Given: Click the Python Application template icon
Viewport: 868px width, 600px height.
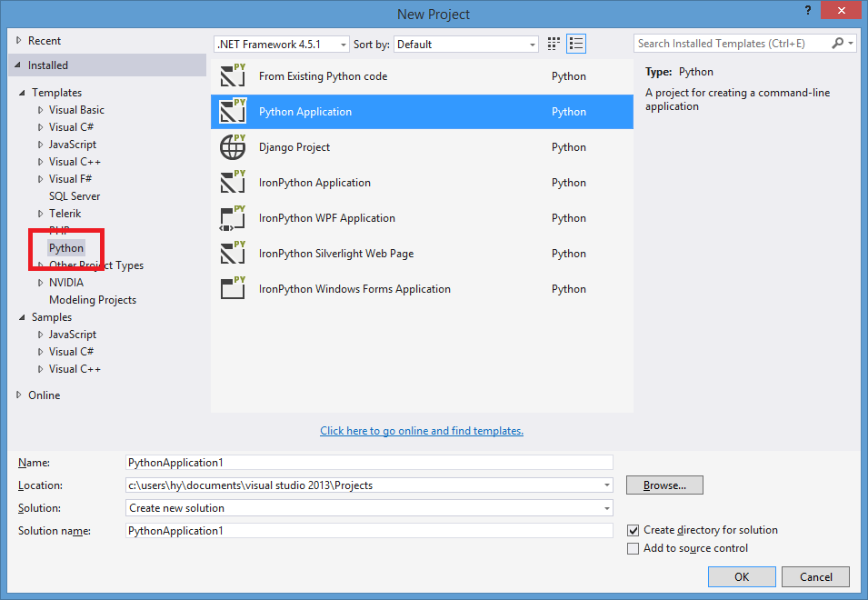Looking at the screenshot, I should click(233, 111).
